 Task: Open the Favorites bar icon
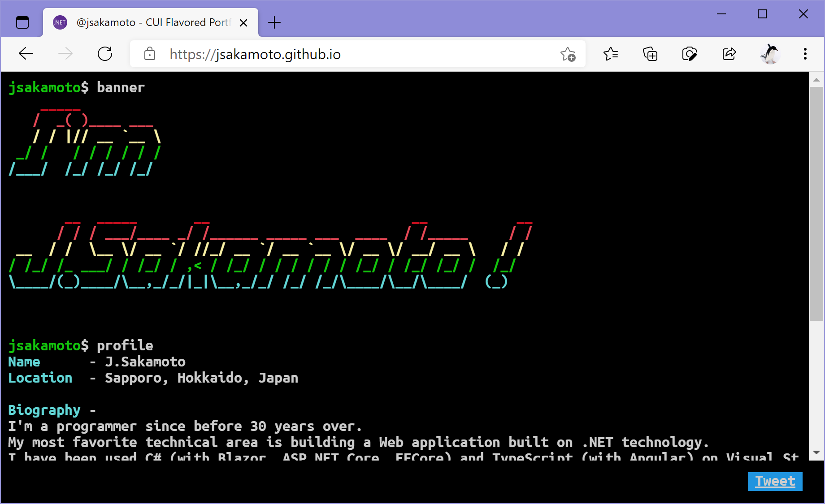[610, 54]
